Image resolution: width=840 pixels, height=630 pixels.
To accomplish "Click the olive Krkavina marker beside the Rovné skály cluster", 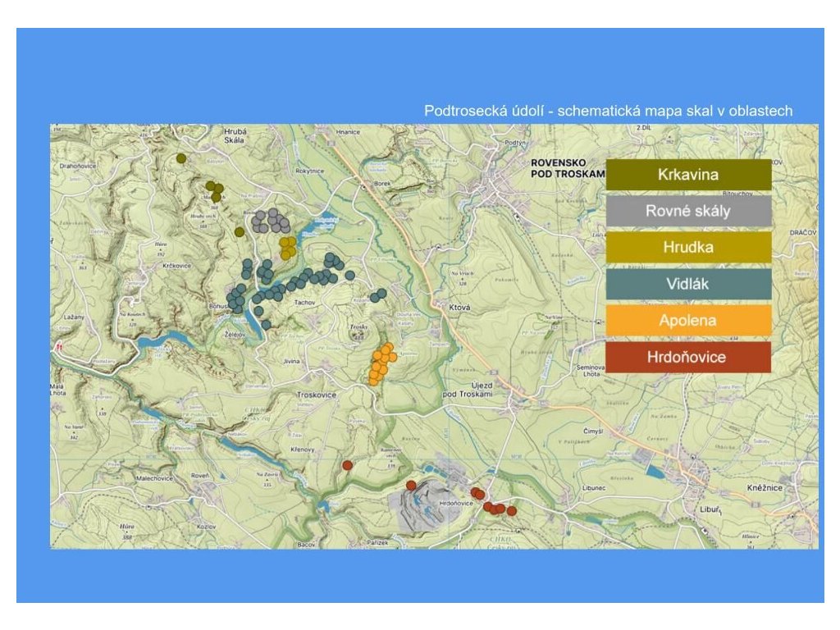I will 240,232.
